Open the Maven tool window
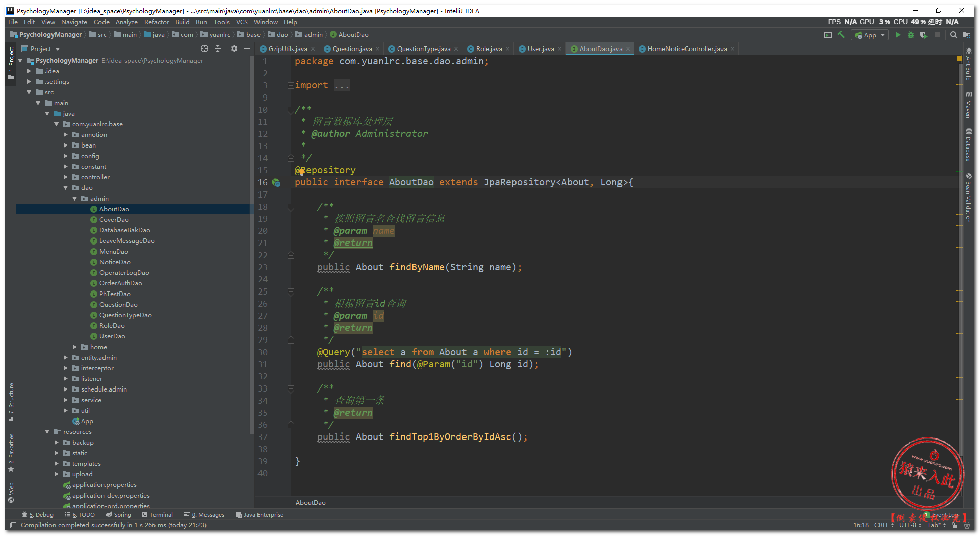The height and width of the screenshot is (536, 980). [x=968, y=105]
